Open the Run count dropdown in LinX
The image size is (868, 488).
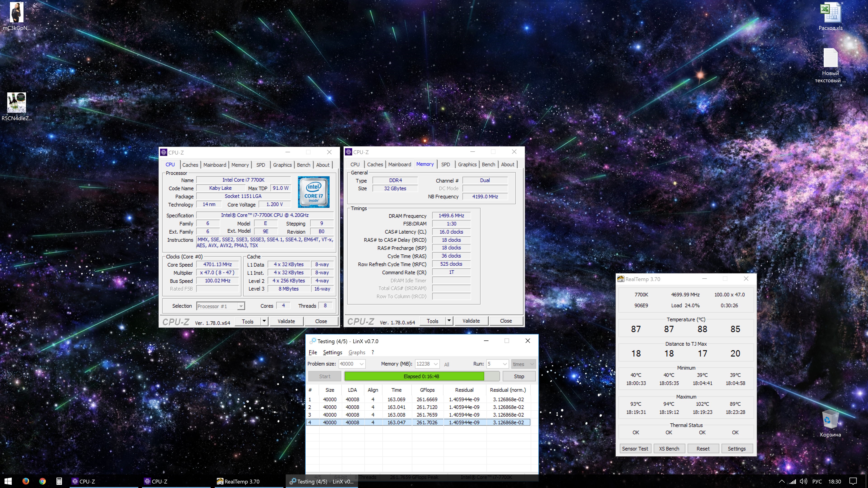(x=505, y=364)
